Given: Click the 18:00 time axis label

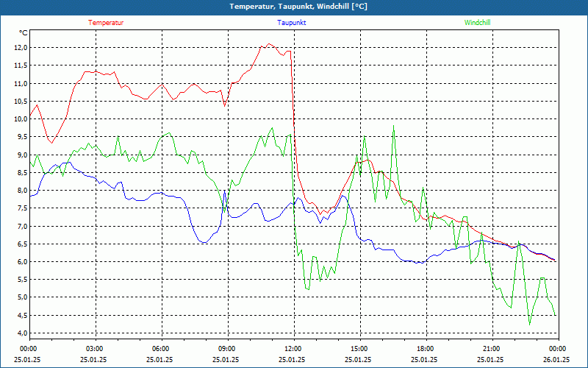Looking at the screenshot, I should 426,349.
